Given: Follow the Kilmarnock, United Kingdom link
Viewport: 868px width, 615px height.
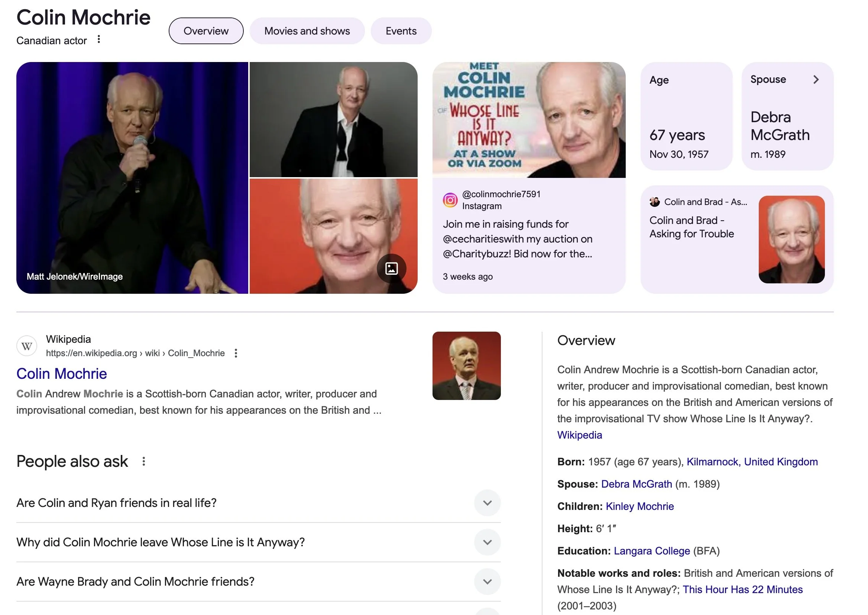Looking at the screenshot, I should (752, 462).
